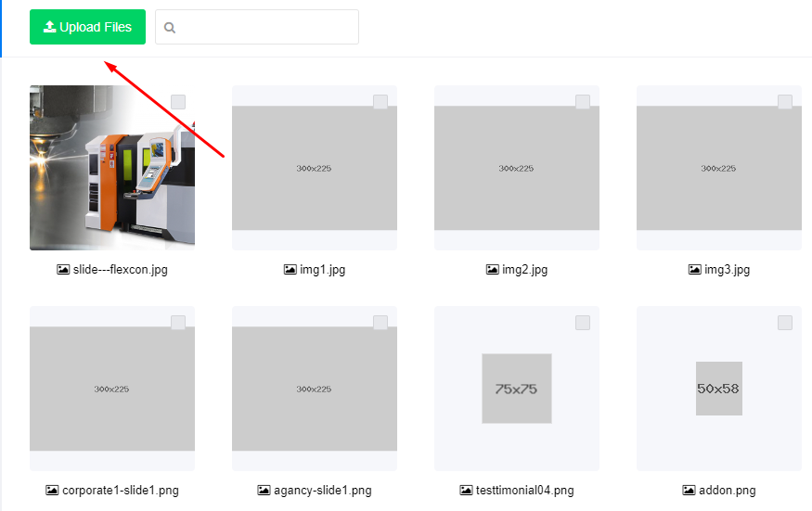Click image icon beside corporate1-slide1.png
Screen dimensions: 812x511
(52, 490)
